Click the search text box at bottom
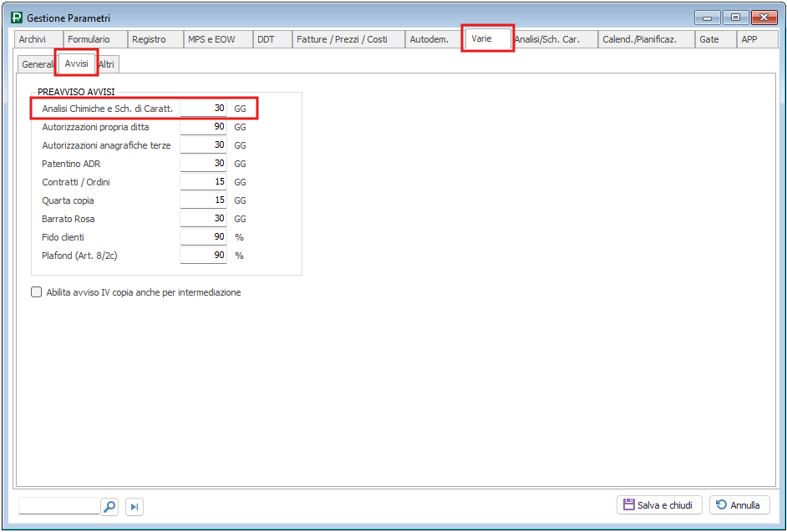The width and height of the screenshot is (787, 532). click(x=58, y=506)
